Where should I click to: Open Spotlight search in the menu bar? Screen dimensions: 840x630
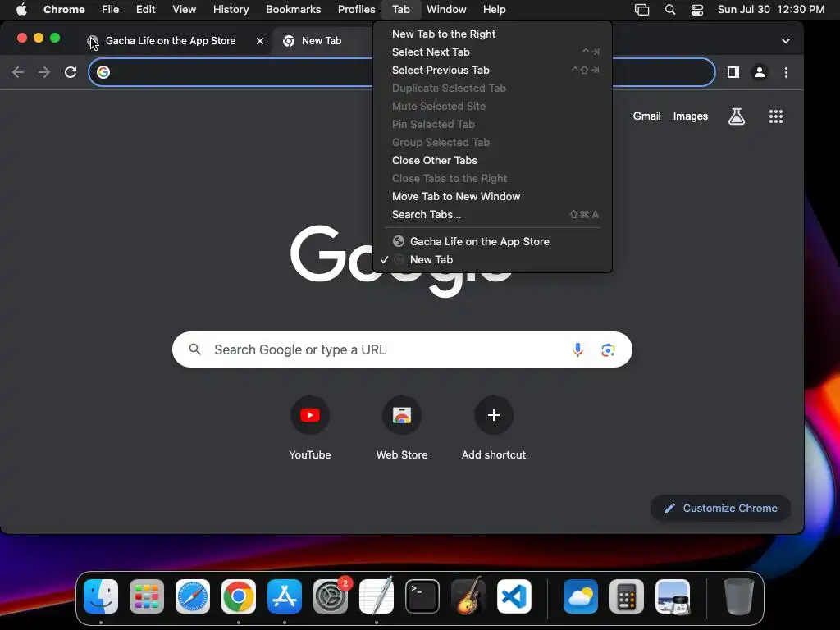point(669,10)
